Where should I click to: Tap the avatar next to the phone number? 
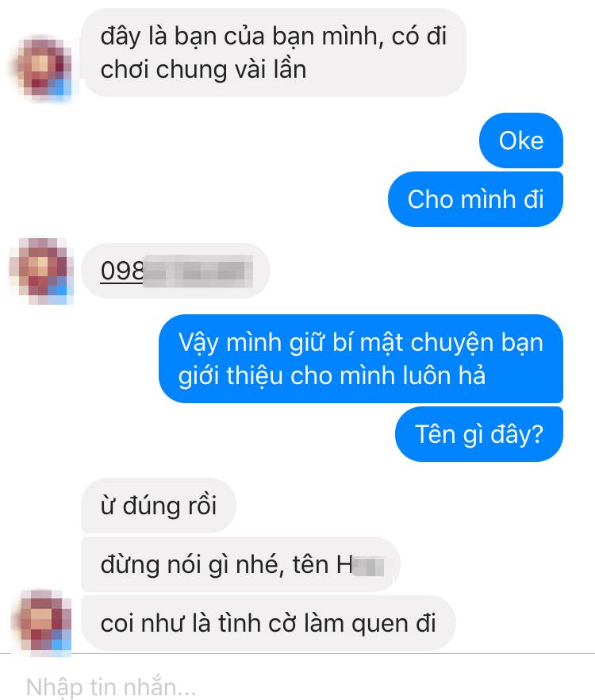tap(41, 271)
